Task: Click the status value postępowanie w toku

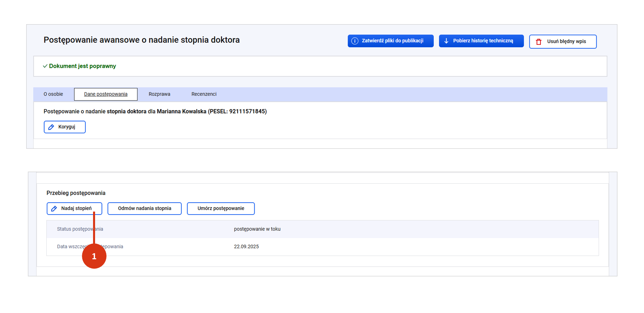Action: tap(257, 229)
